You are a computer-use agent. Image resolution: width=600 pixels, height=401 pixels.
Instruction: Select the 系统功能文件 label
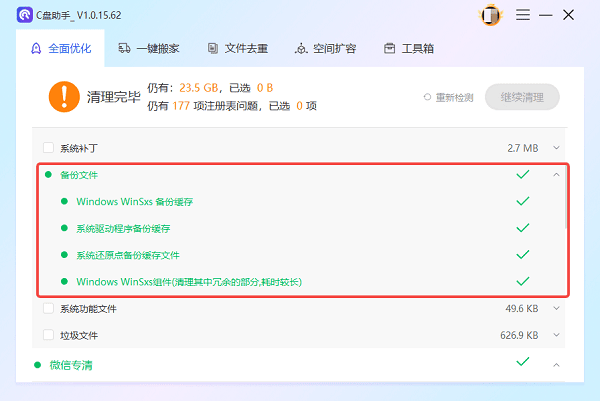click(88, 309)
